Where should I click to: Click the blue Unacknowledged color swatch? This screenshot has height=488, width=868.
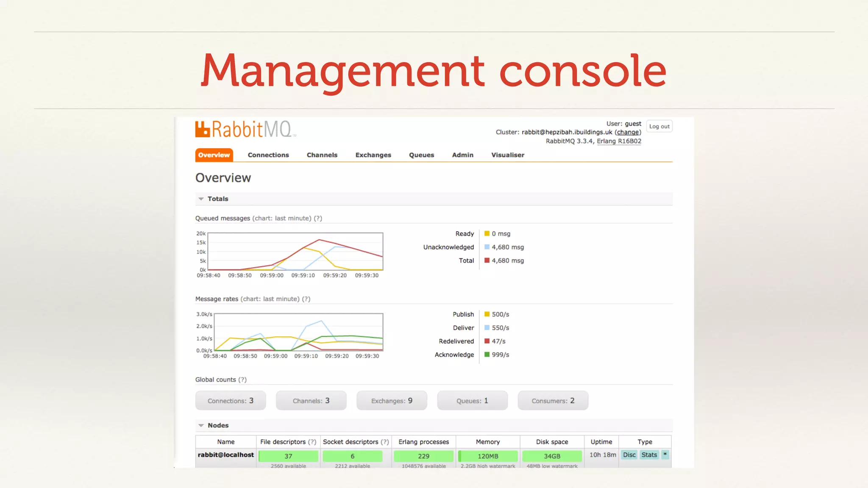487,247
